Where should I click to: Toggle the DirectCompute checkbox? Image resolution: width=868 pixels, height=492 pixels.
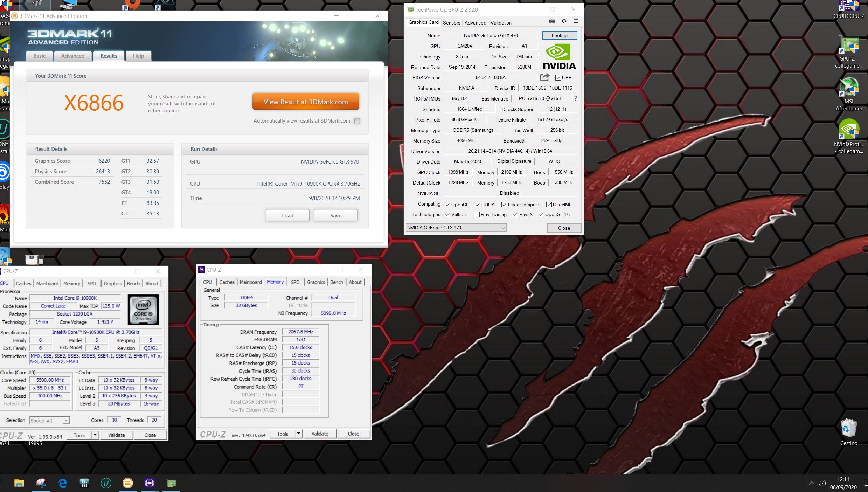pyautogui.click(x=504, y=205)
